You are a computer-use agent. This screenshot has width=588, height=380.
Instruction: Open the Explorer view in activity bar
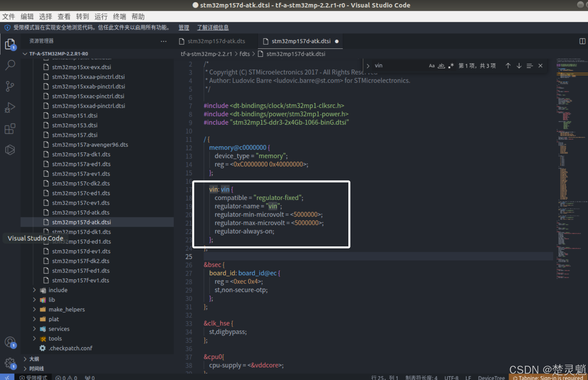pyautogui.click(x=10, y=44)
